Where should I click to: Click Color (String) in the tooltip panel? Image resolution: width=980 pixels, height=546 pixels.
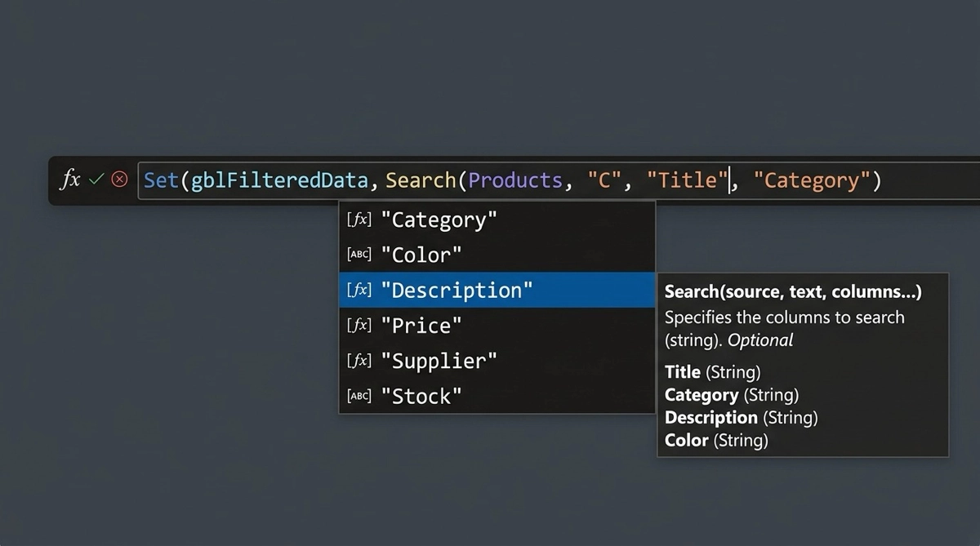[716, 441]
